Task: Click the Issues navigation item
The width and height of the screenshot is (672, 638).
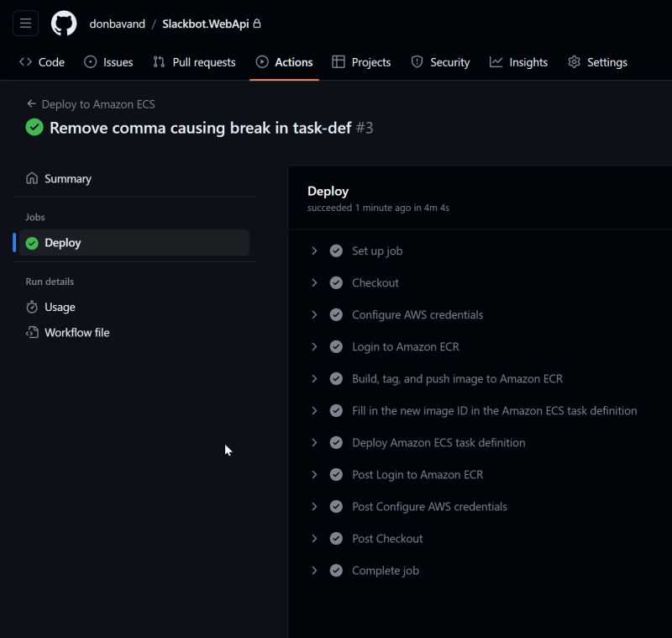Action: click(x=108, y=61)
